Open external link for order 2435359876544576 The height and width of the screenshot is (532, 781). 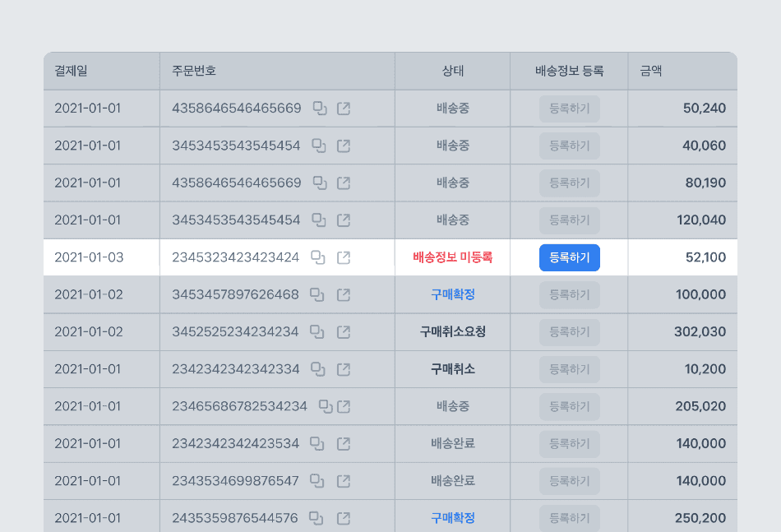[344, 518]
